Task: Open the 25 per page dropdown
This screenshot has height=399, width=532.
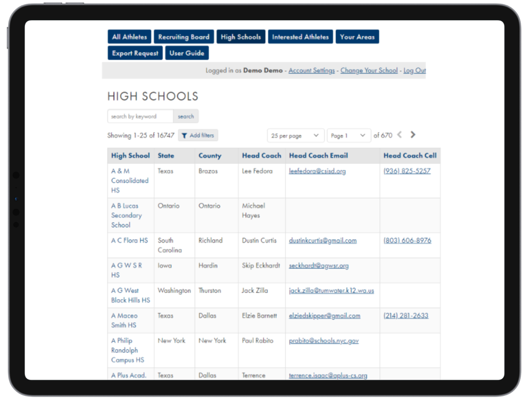Action: [295, 135]
